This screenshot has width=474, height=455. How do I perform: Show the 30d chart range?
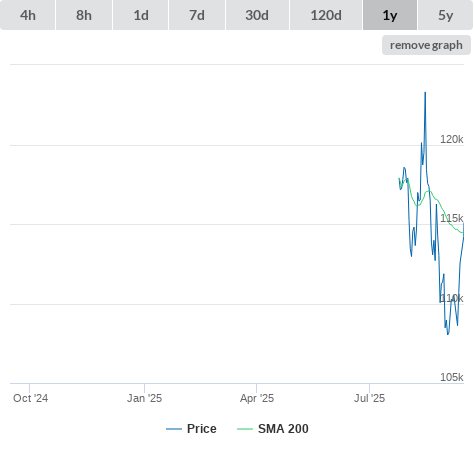(x=257, y=15)
